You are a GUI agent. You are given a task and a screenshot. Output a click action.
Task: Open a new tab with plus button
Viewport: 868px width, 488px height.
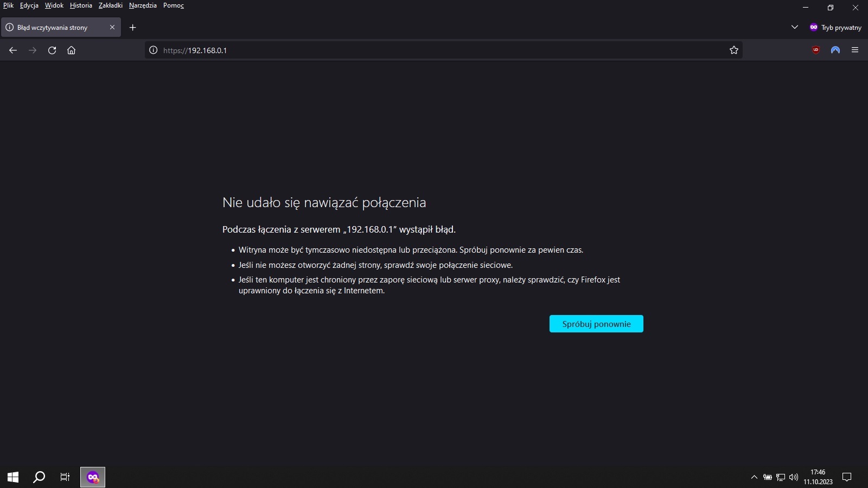pos(132,28)
